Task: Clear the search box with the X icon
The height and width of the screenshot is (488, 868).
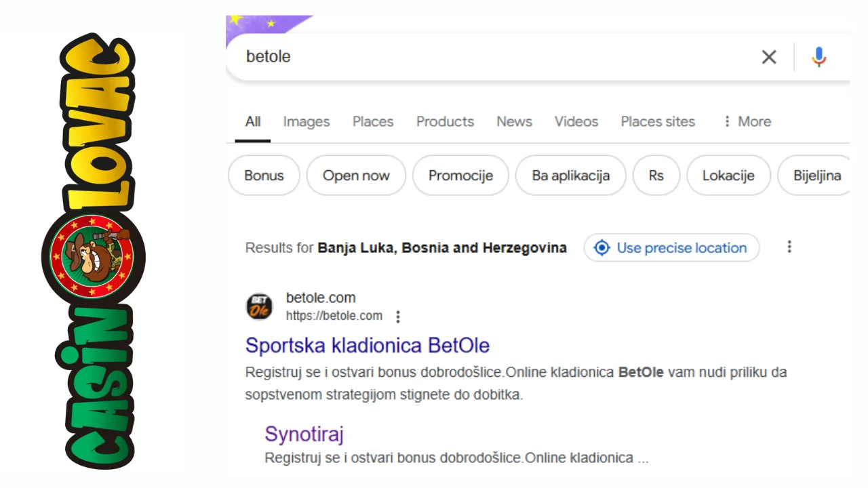Action: click(768, 57)
